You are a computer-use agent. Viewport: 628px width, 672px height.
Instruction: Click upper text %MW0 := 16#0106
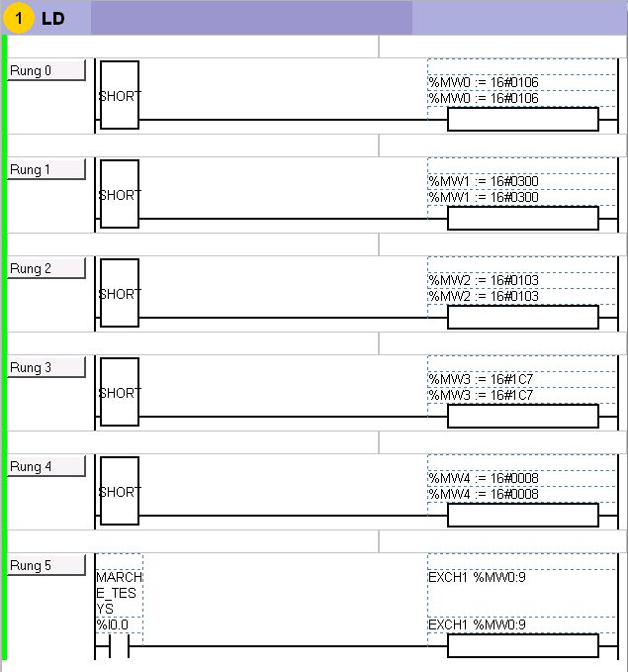point(484,82)
